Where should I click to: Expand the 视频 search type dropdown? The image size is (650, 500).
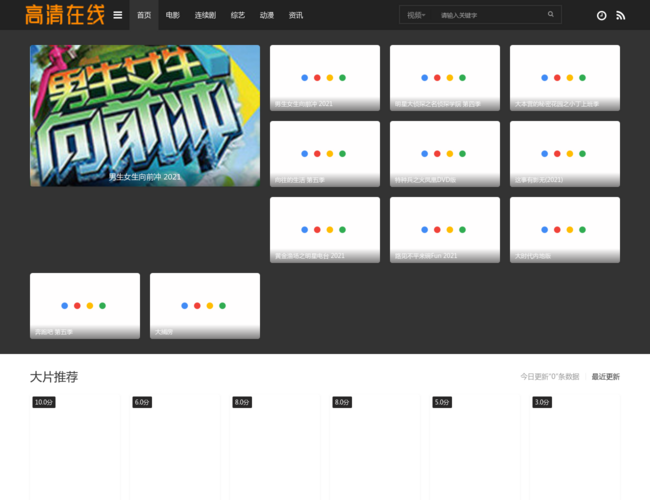[415, 15]
